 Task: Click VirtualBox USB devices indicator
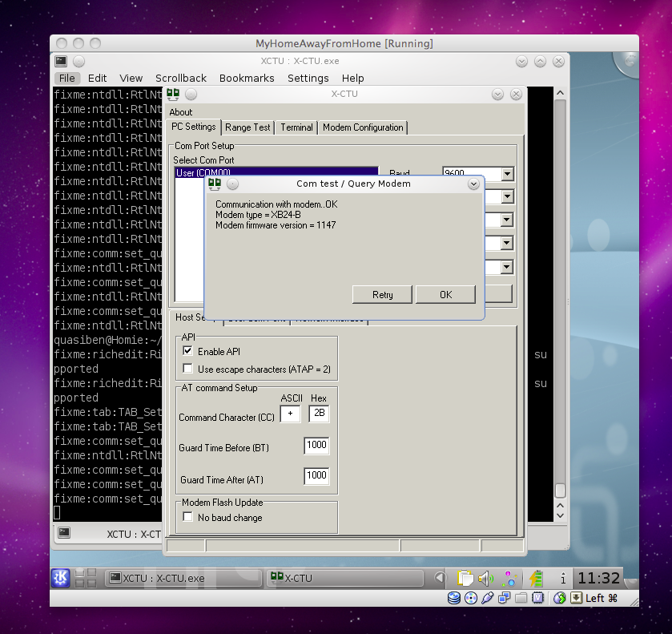pyautogui.click(x=487, y=598)
